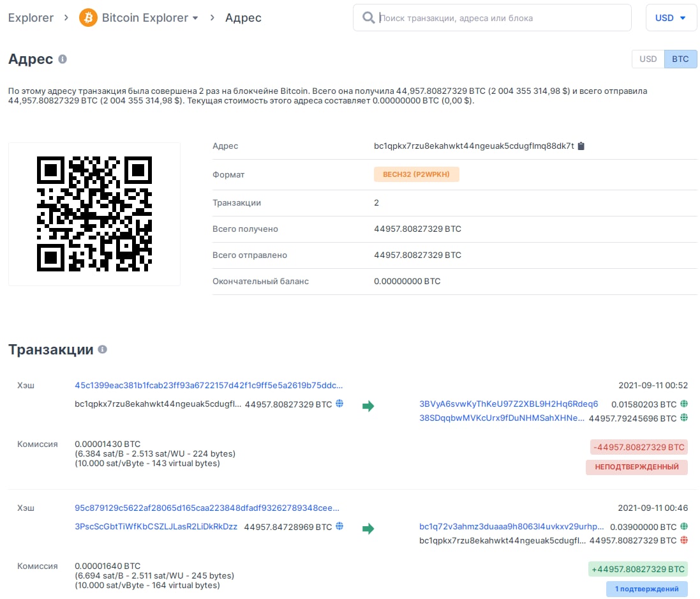Viewport: 700px width, 599px height.
Task: Click fee value 0.00001430 BTC
Action: (108, 444)
